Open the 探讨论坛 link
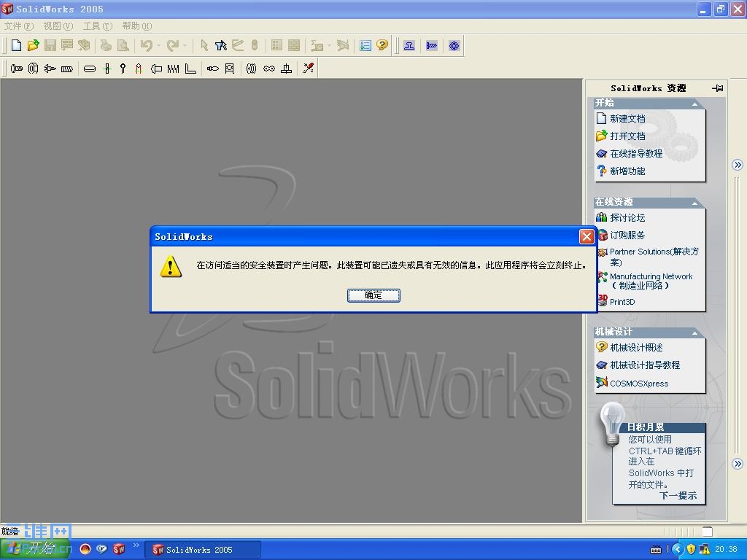The image size is (747, 560). 627,217
